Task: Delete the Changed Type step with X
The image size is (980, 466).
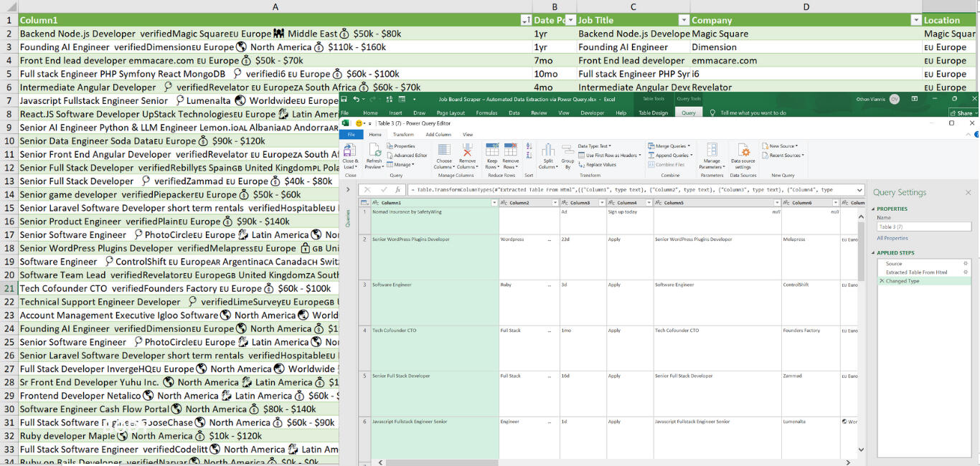Action: coord(882,281)
